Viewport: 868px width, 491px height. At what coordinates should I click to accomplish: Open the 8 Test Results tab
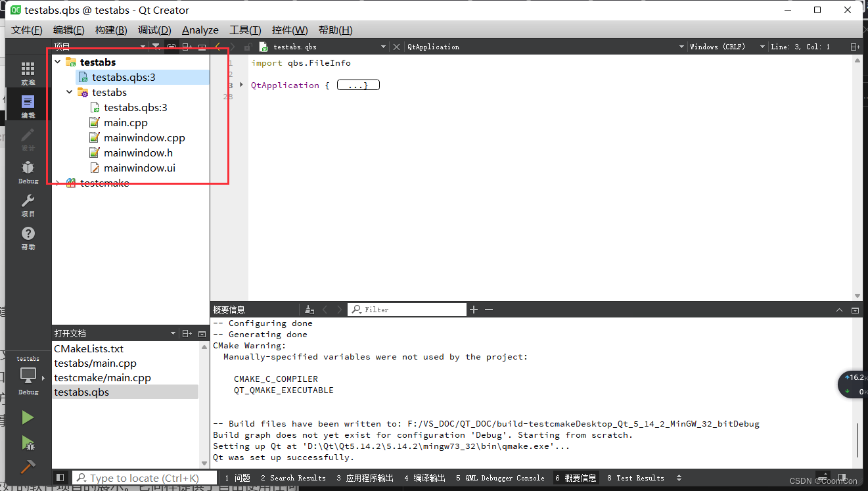635,478
